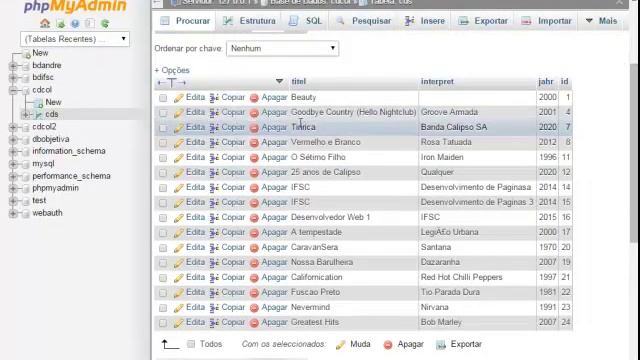The height and width of the screenshot is (360, 640).
Task: Switch to the Estrutura tab
Action: [x=249, y=21]
